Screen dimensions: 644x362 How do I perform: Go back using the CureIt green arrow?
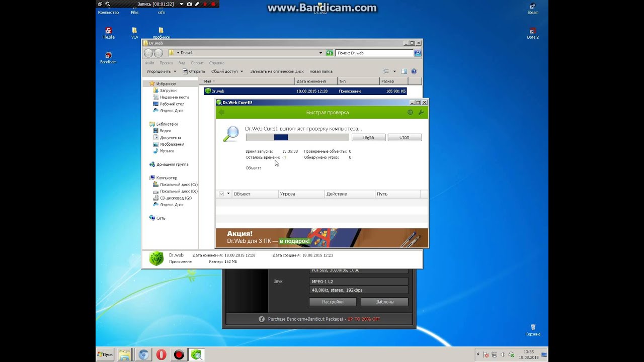[x=221, y=112]
